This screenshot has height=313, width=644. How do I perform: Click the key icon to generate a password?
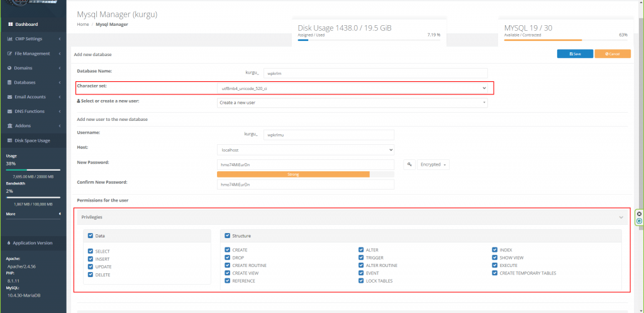click(409, 164)
